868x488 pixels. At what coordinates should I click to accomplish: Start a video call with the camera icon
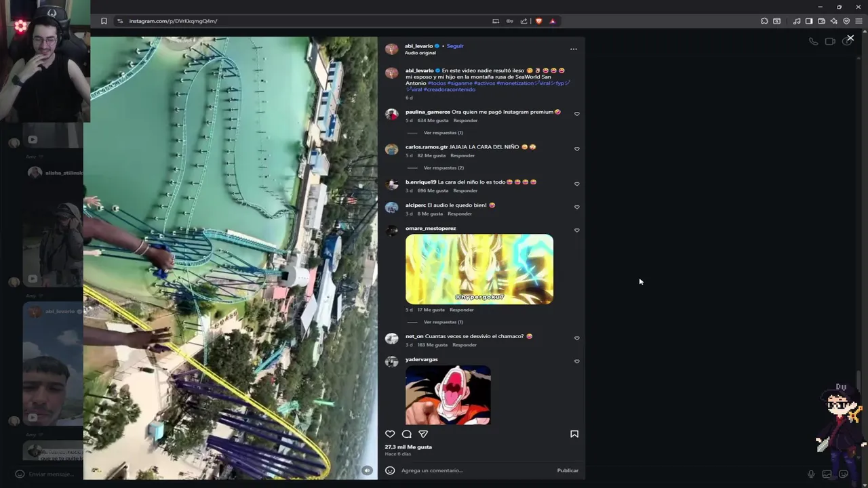830,41
